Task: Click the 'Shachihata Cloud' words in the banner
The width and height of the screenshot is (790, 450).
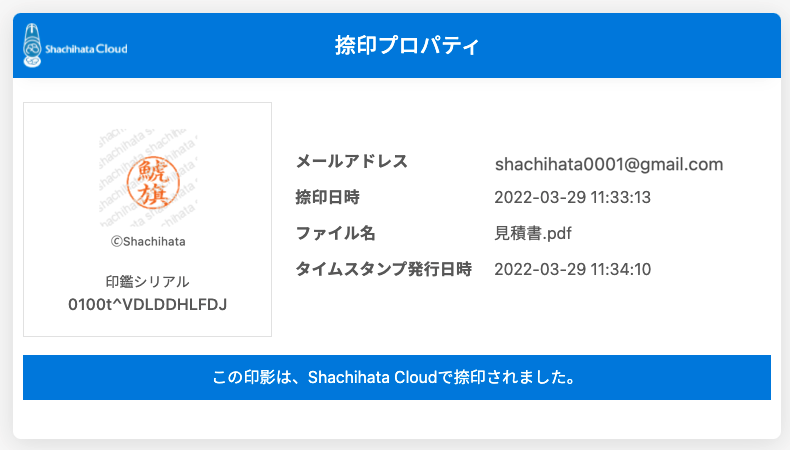Action: (x=372, y=377)
